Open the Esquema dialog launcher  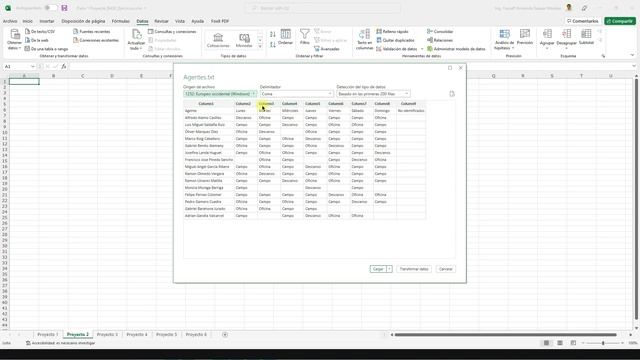tap(603, 56)
